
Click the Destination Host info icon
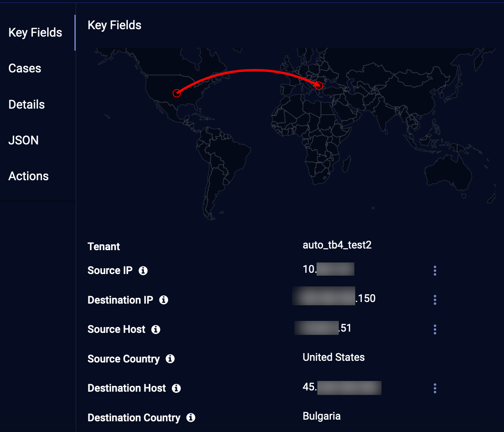[176, 388]
